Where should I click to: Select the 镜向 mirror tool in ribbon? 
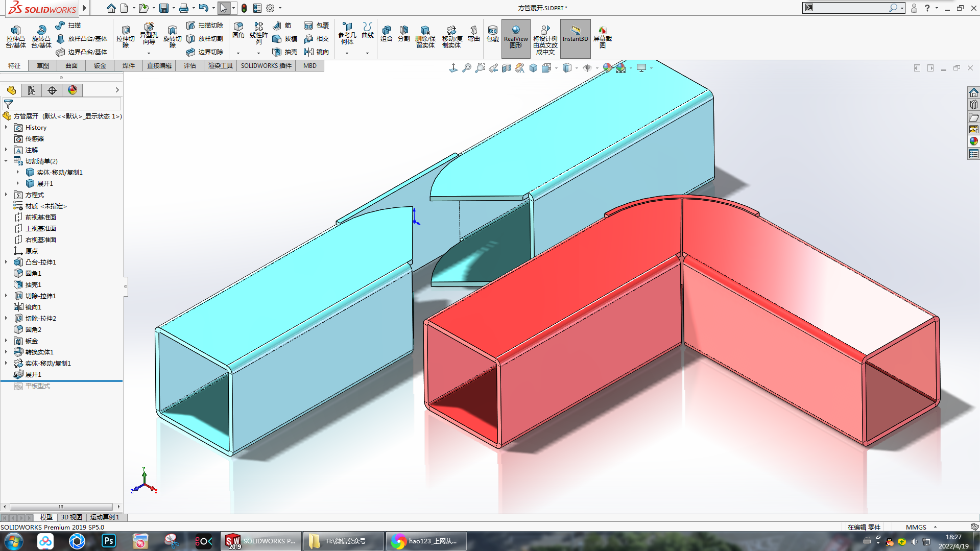(317, 52)
